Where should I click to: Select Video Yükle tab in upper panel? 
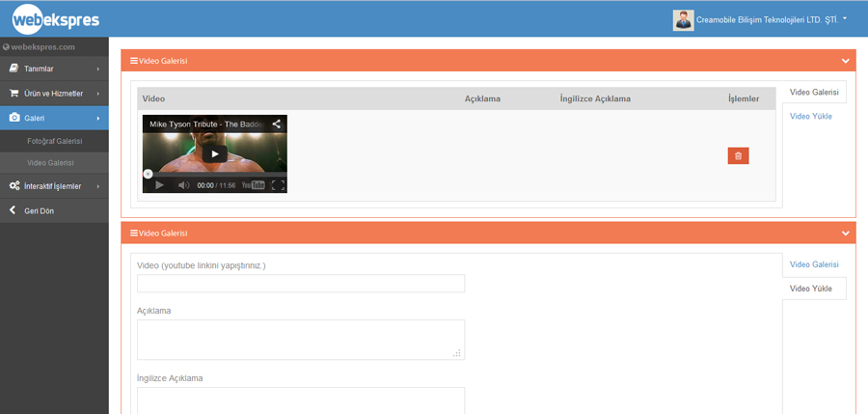tap(810, 117)
